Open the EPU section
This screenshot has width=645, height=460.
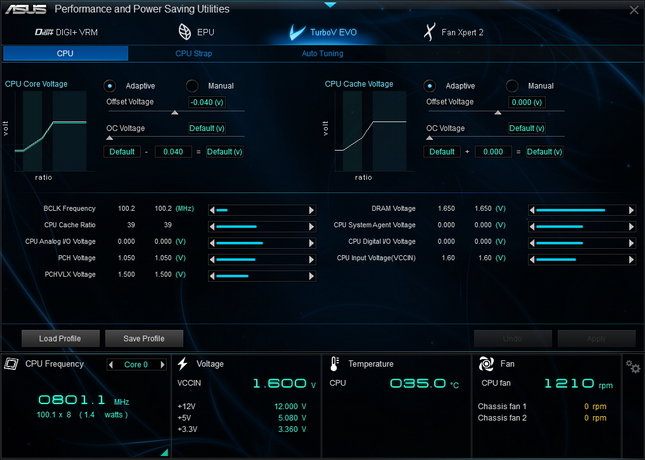tap(196, 32)
